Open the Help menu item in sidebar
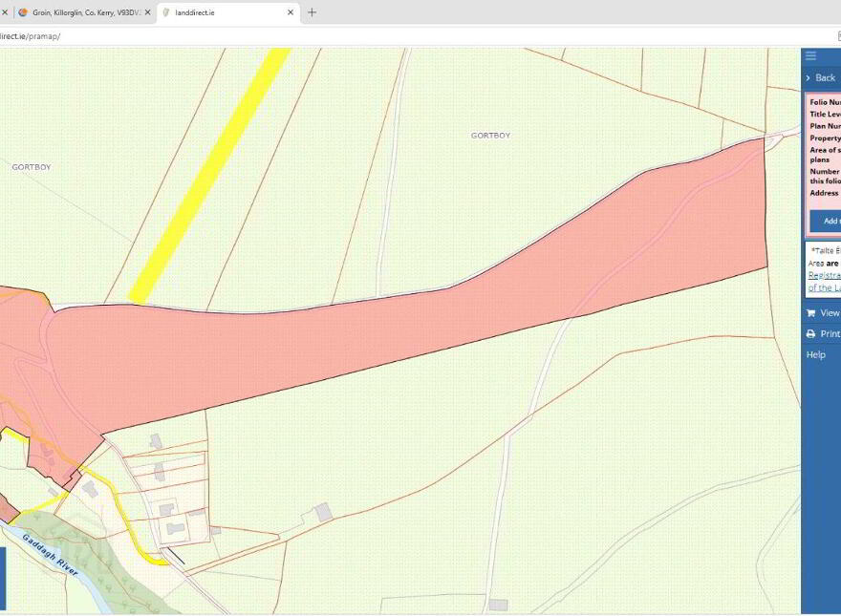 [816, 354]
